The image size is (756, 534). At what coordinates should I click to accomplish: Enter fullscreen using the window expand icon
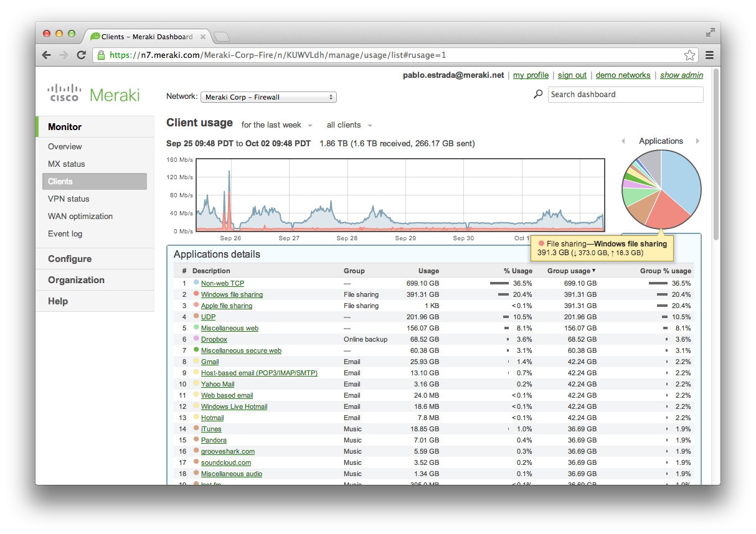coord(710,32)
